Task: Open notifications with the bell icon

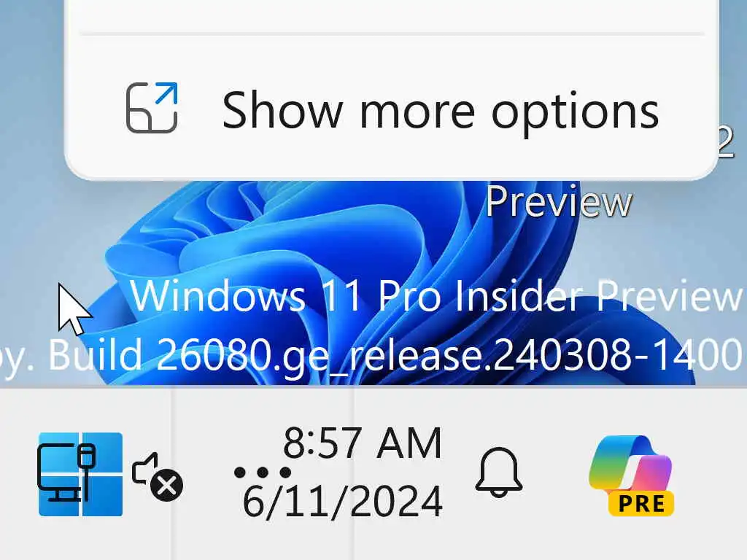Action: coord(499,472)
